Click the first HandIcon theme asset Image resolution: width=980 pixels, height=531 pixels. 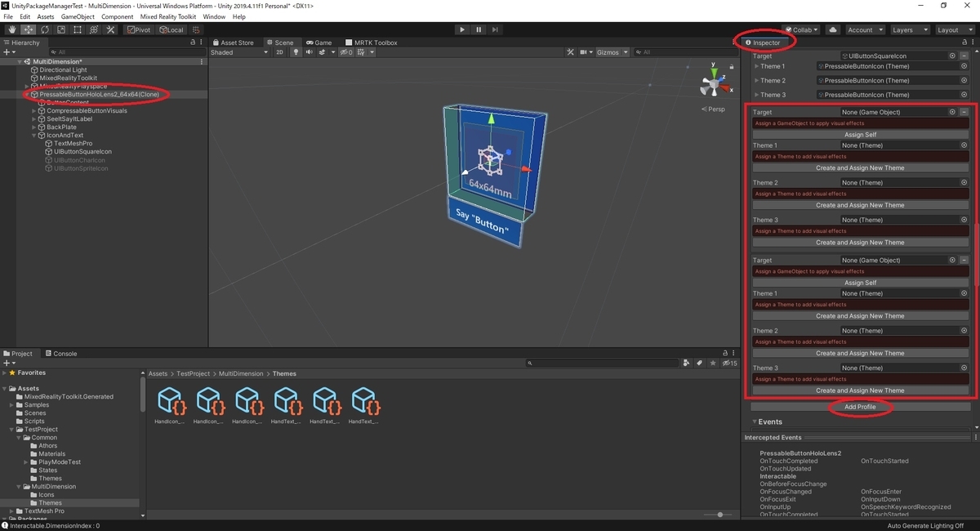pos(170,406)
